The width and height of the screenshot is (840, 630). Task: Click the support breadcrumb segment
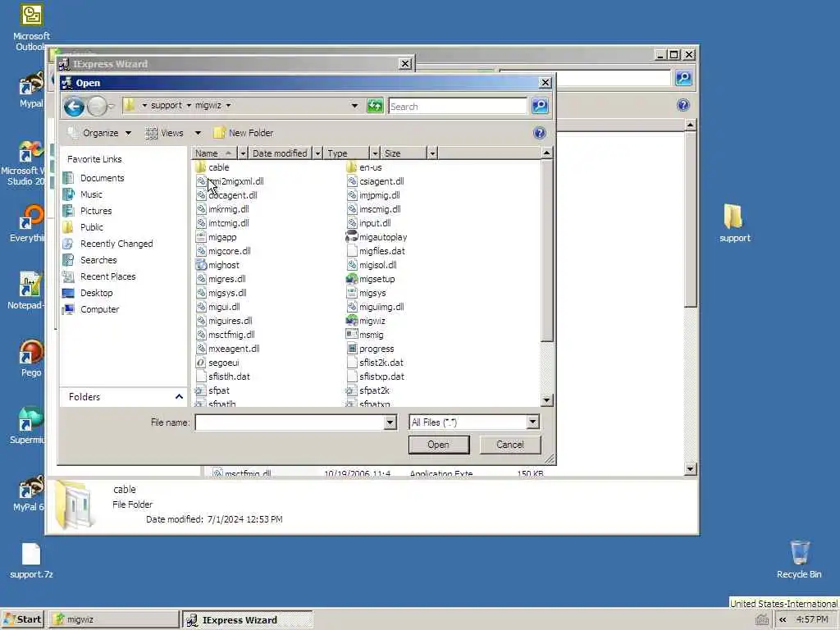click(166, 106)
